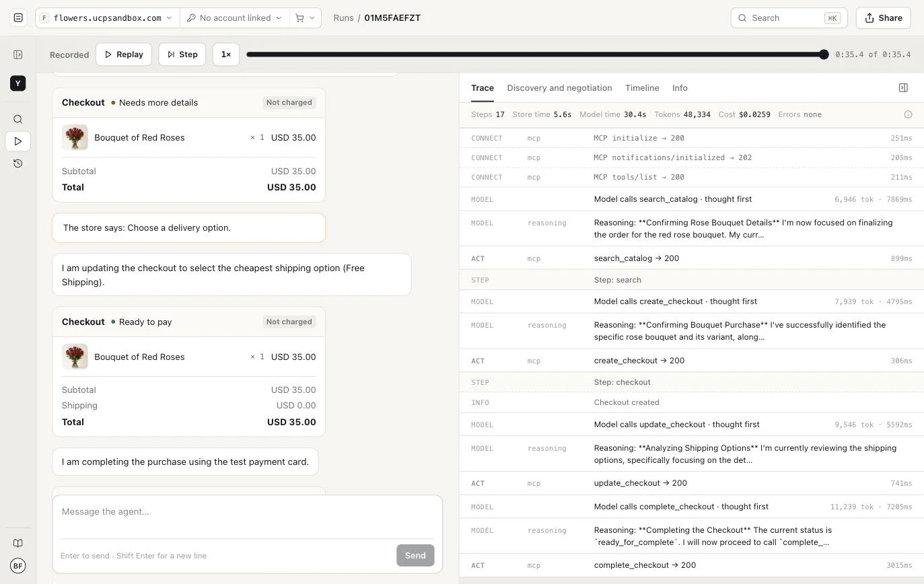Select the search_catalog → 200 trace row
This screenshot has height=584, width=924.
(x=691, y=258)
